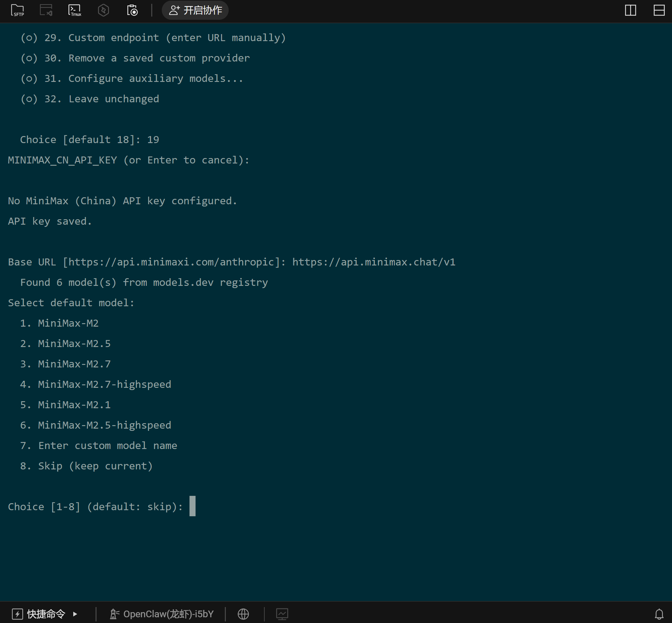Viewport: 672px width, 623px height.
Task: Click the text 'Leave unchanged'
Action: pyautogui.click(x=114, y=99)
